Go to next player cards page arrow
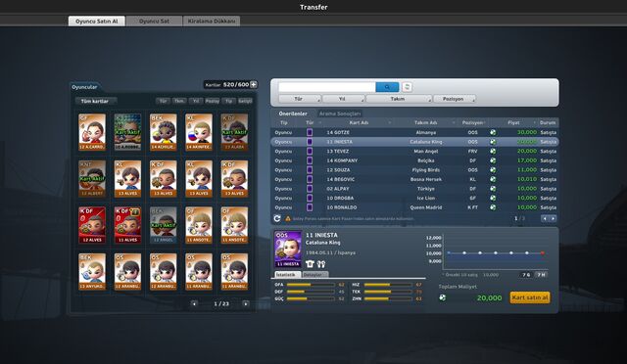This screenshot has height=364, width=627. pos(246,303)
